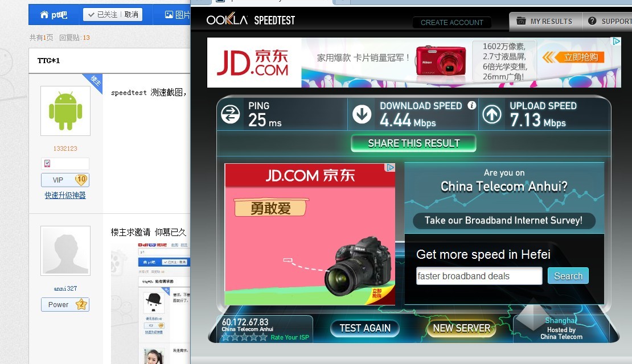Open the Android avatar of user 1332123
Screen dimensions: 632x364
[65, 111]
